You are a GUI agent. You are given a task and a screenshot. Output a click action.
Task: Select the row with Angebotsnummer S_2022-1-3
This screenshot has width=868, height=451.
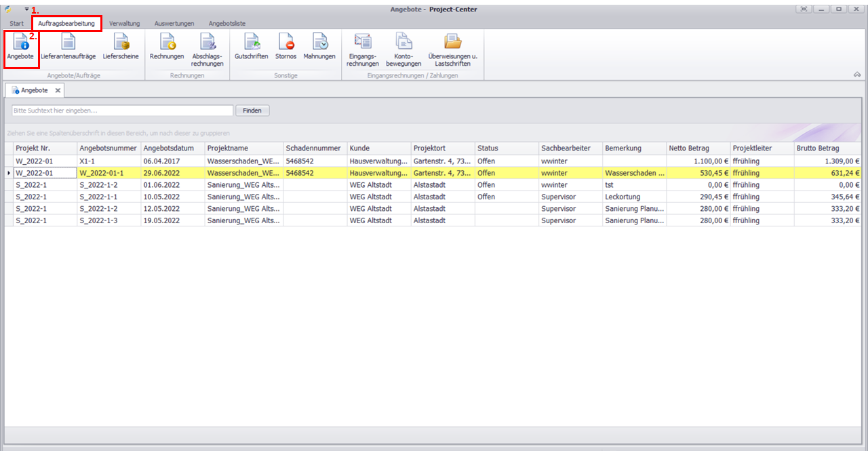[107, 220]
